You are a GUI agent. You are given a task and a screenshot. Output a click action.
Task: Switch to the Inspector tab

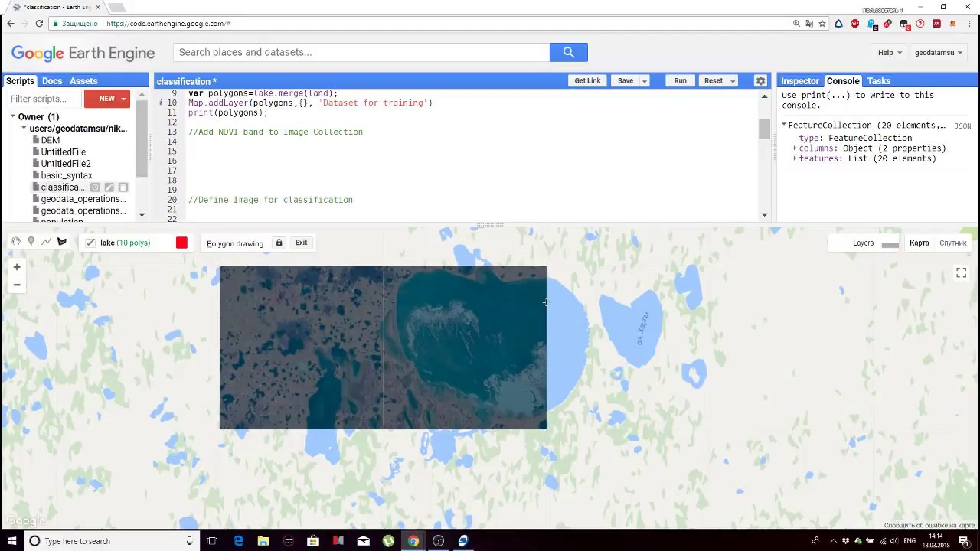(x=800, y=81)
